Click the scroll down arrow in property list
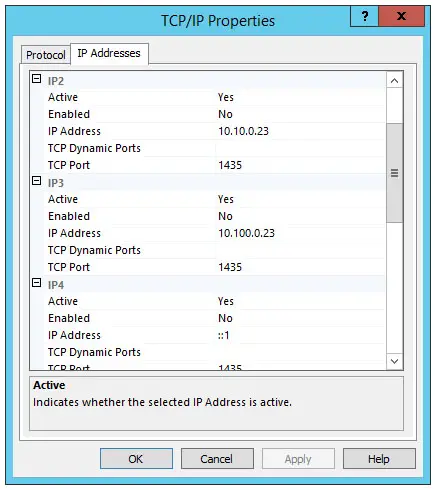Screen dimensions: 435x490 tap(395, 361)
